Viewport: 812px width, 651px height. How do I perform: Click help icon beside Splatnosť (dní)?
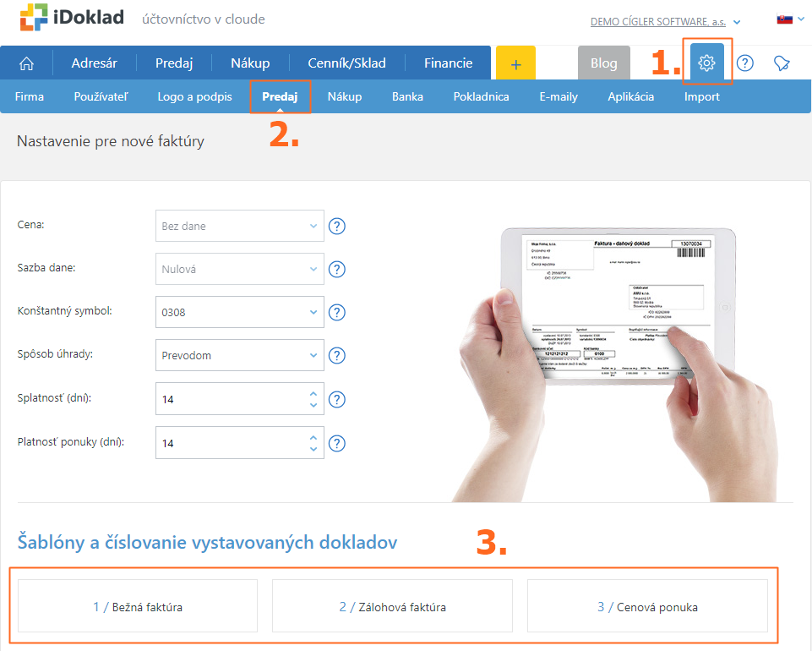[337, 400]
